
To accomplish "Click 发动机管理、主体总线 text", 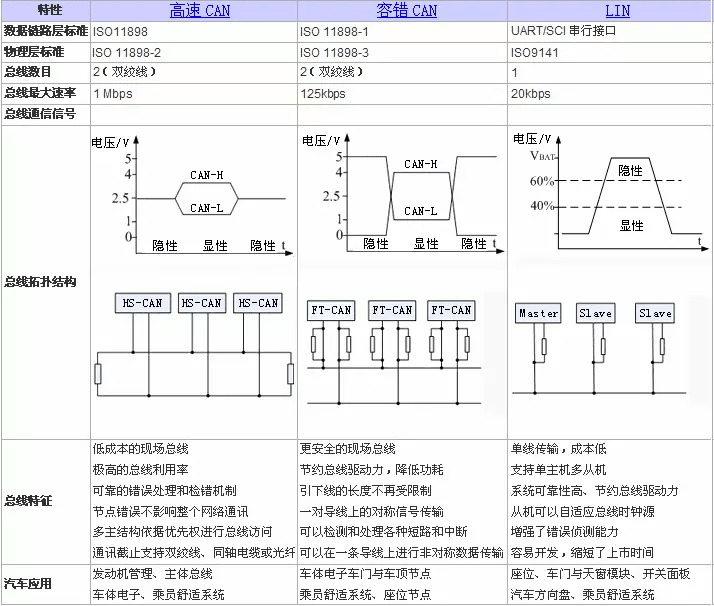I will point(153,574).
